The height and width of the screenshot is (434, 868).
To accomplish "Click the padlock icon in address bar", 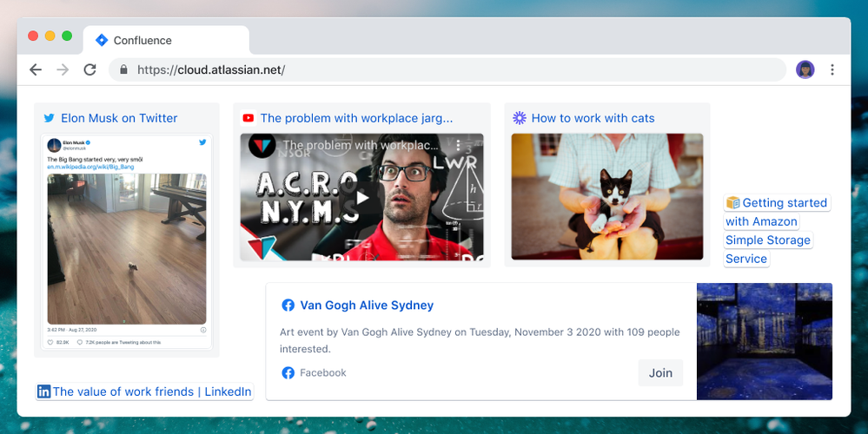I will tap(123, 69).
